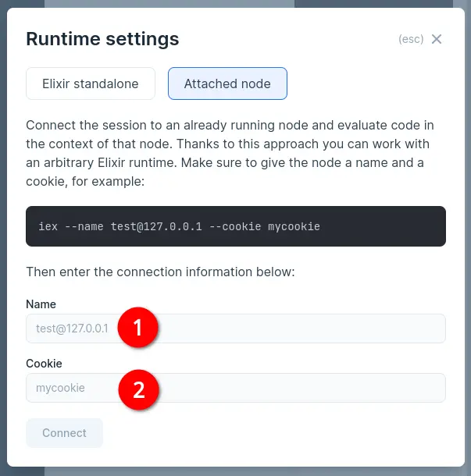Click the Name field label
The width and height of the screenshot is (471, 476).
(41, 304)
